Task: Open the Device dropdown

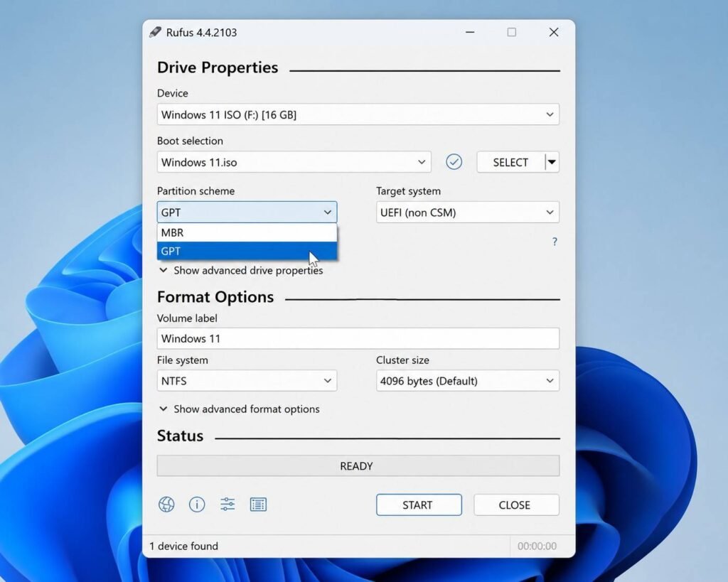Action: [358, 114]
